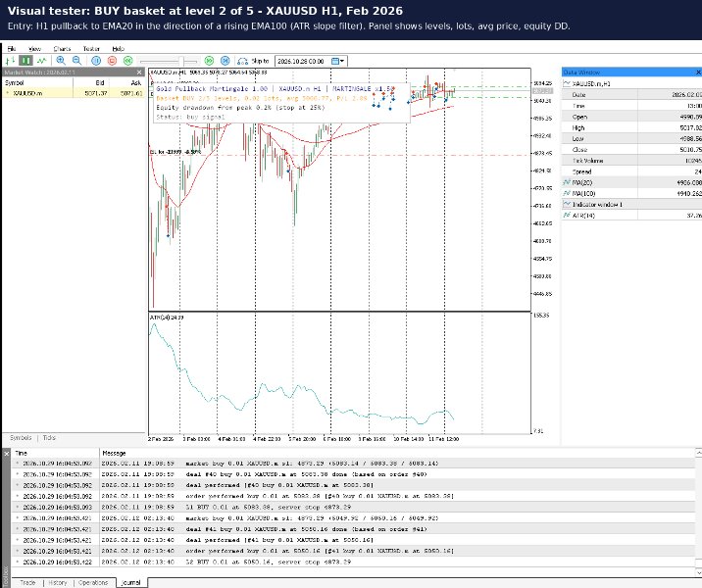Select the XAUUSD.m row in Market Watch

pyautogui.click(x=74, y=93)
